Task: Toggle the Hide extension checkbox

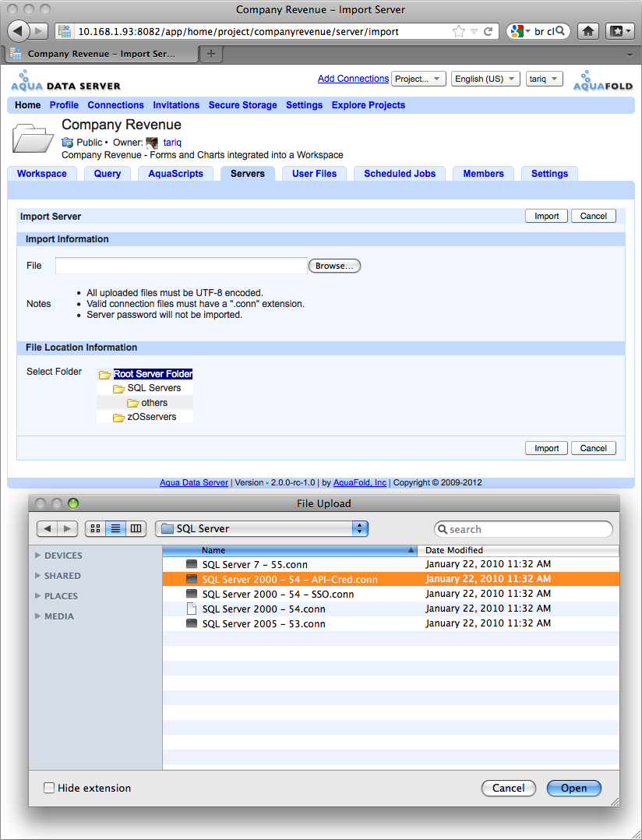Action: click(49, 788)
